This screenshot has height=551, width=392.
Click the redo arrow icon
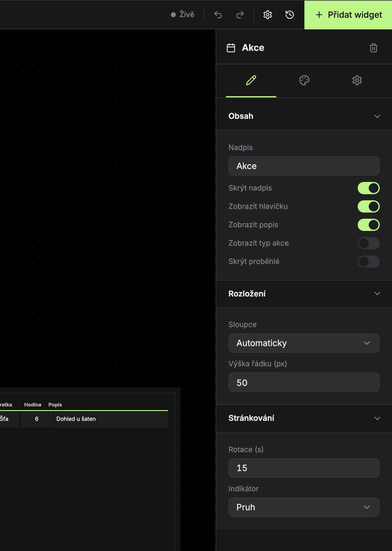pyautogui.click(x=240, y=15)
